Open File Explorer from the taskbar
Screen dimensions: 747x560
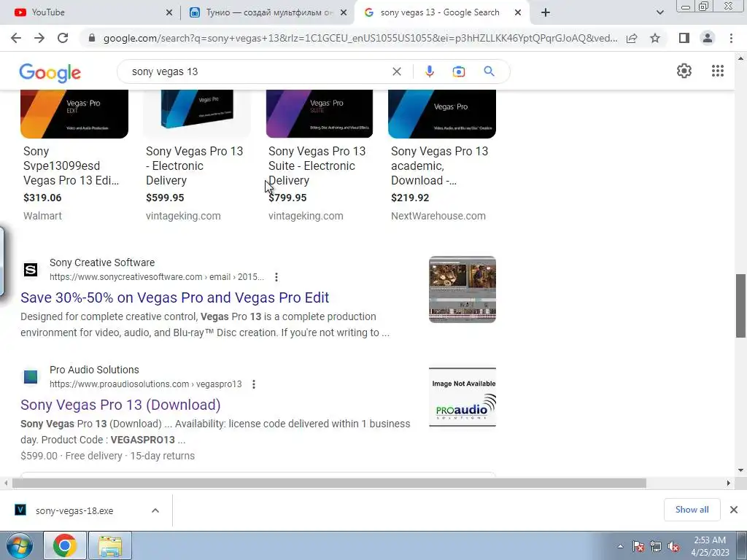[x=110, y=545]
